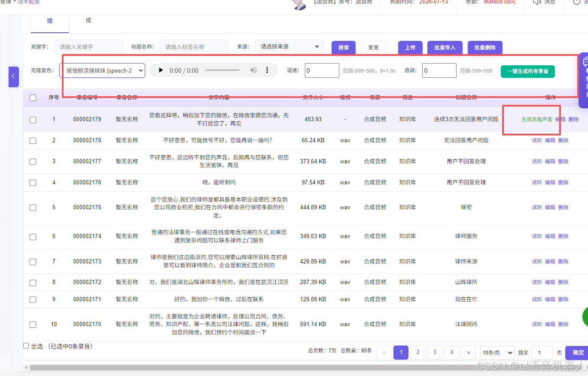Click 编辑 for recording 000002171
This screenshot has height=376, width=588.
(x=550, y=300)
